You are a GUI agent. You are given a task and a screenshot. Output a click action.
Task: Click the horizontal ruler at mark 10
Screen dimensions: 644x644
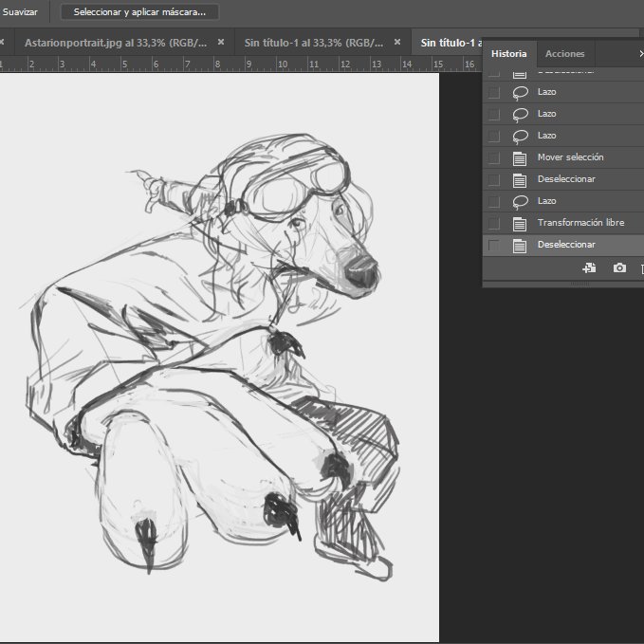click(x=283, y=64)
